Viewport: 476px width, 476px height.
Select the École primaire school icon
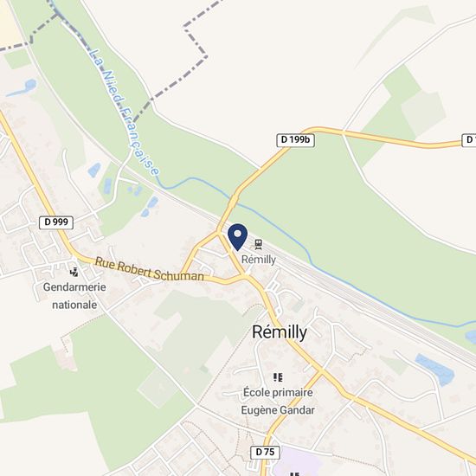[278, 377]
